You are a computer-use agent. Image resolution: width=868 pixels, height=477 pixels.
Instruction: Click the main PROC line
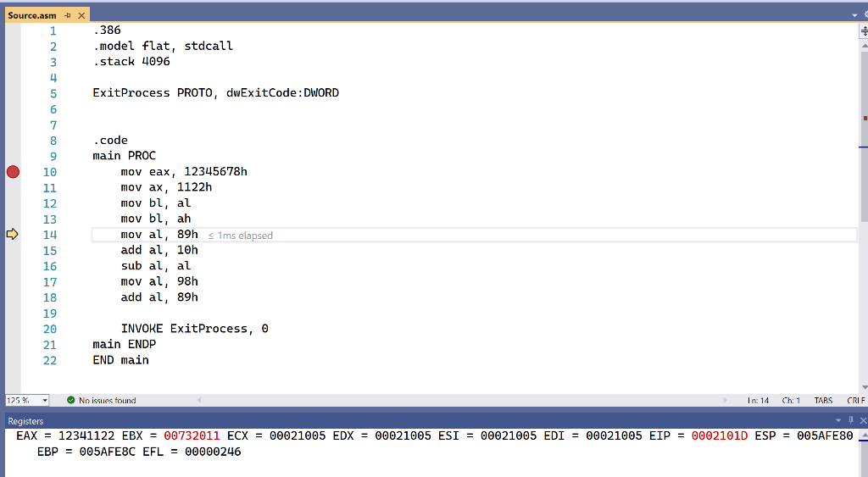[124, 156]
